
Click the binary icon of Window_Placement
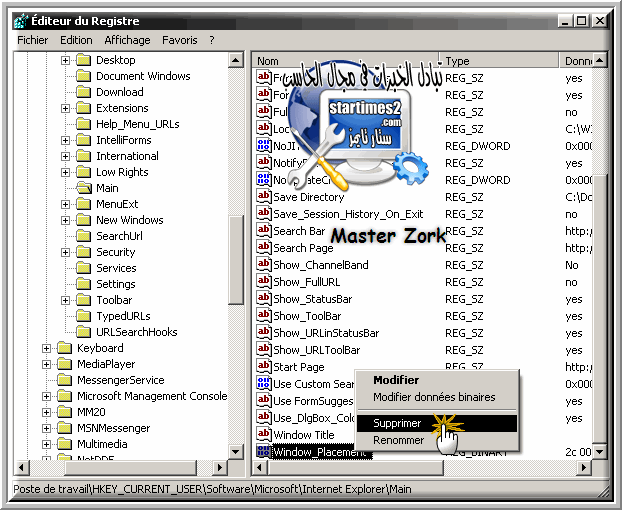click(264, 451)
